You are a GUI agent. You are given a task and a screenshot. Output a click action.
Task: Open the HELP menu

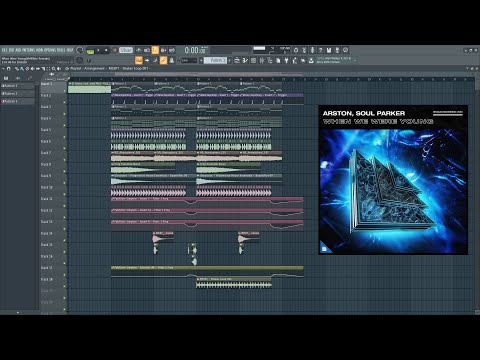pos(70,50)
